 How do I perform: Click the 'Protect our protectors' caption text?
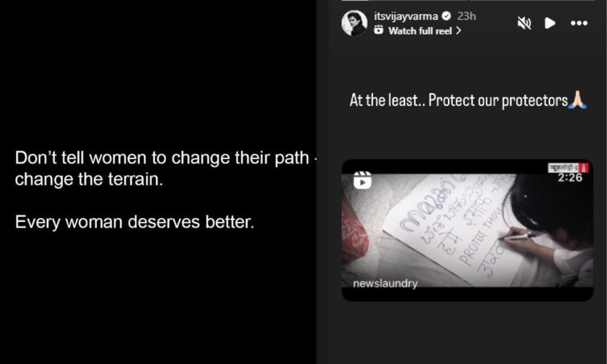[498, 101]
